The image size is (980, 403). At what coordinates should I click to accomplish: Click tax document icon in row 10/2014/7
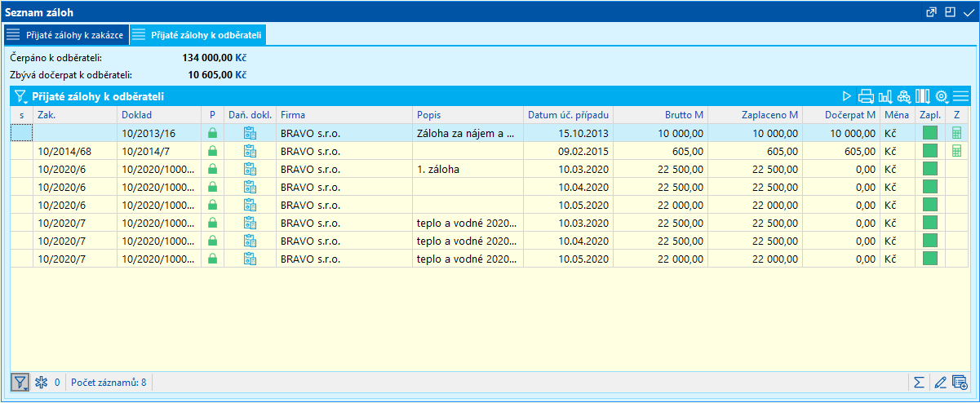click(251, 151)
